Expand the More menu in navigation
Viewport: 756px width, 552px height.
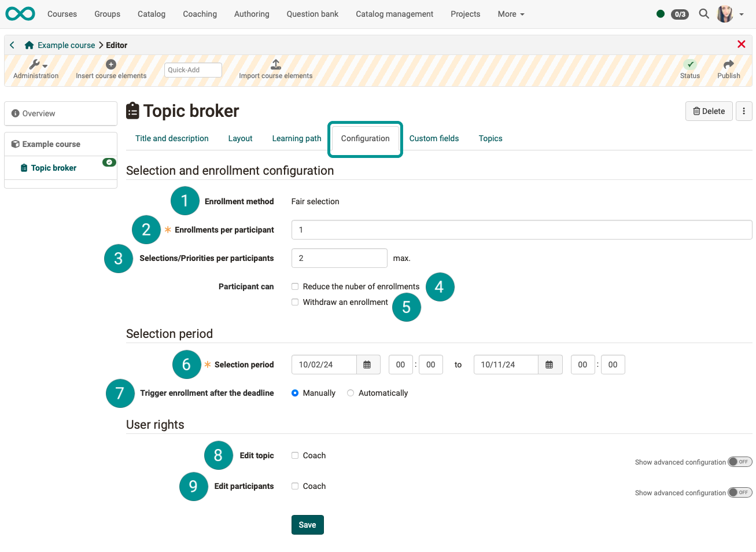click(x=511, y=14)
